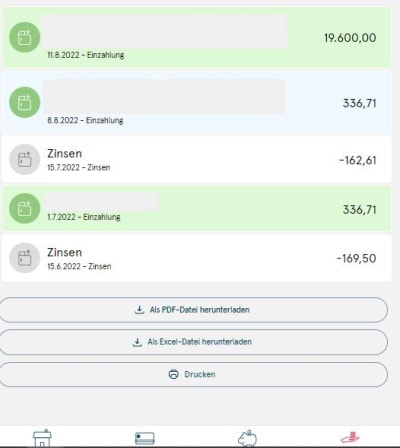Click the printer icon beside Drucken
The image size is (400, 448).
click(173, 374)
